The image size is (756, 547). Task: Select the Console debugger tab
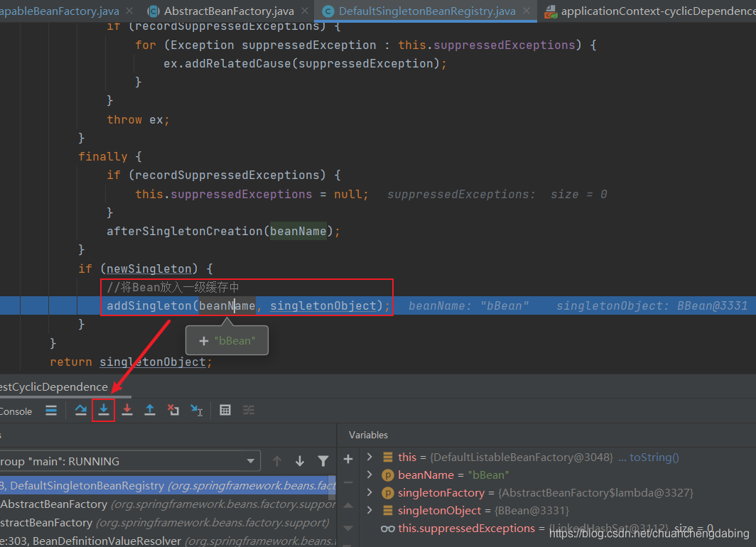click(16, 411)
